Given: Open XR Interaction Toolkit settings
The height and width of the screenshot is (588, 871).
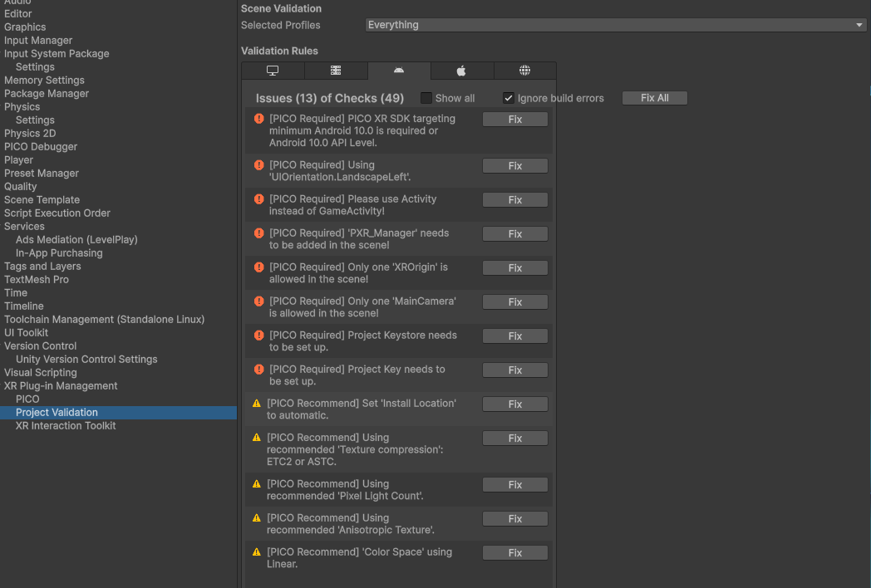Looking at the screenshot, I should [x=66, y=426].
